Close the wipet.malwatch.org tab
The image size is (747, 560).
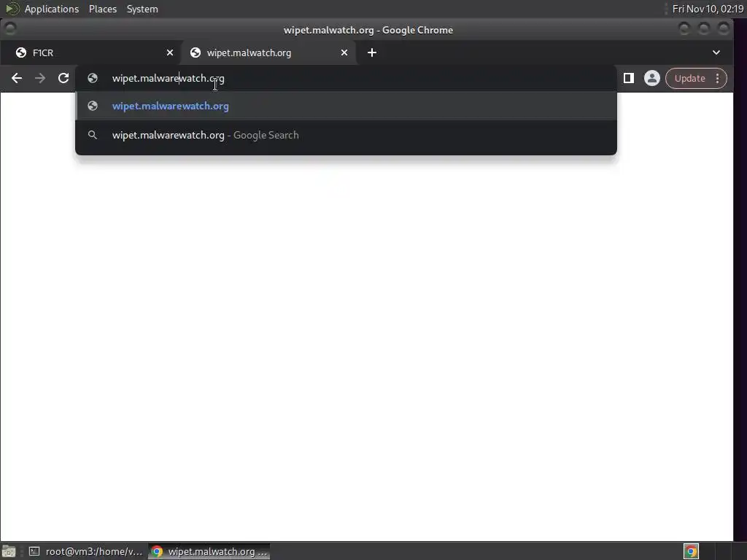[344, 52]
